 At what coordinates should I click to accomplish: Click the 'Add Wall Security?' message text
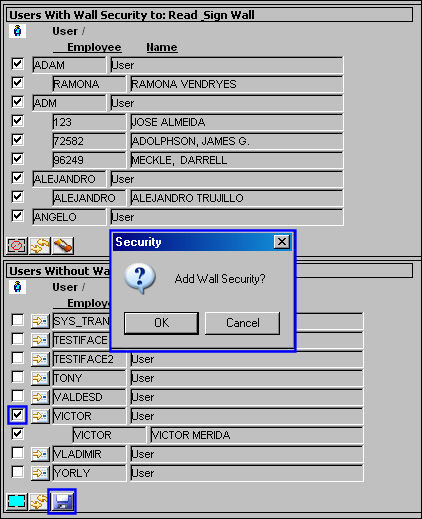[220, 279]
